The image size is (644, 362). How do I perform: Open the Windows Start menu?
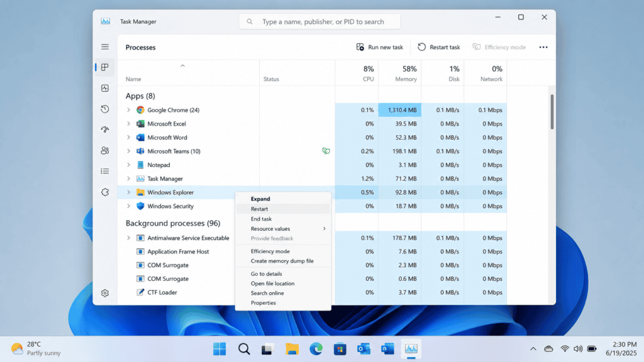[x=219, y=349]
